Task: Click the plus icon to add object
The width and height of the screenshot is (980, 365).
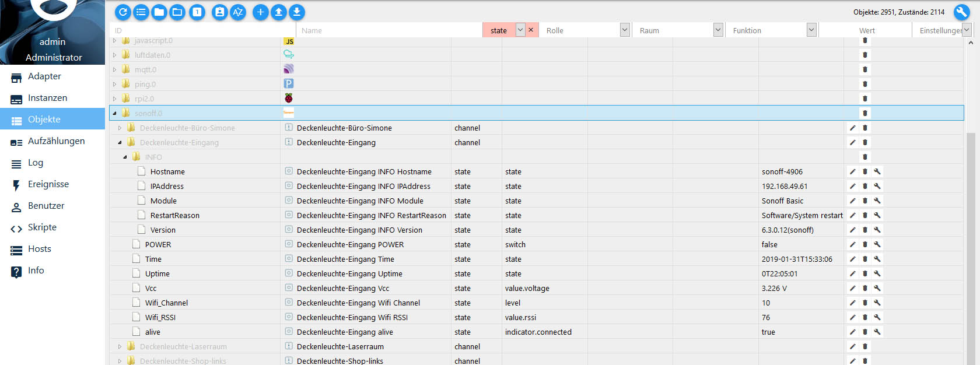Action: click(x=260, y=12)
